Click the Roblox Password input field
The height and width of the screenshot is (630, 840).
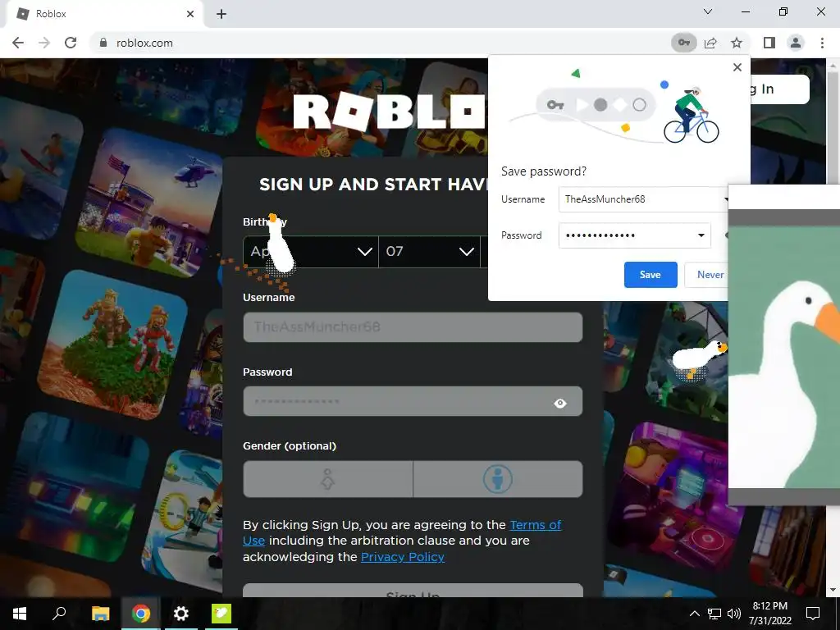coord(413,401)
